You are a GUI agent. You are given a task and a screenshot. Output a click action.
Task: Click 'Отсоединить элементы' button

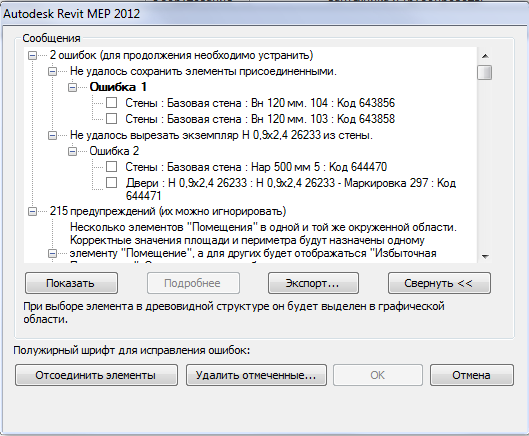pos(96,375)
